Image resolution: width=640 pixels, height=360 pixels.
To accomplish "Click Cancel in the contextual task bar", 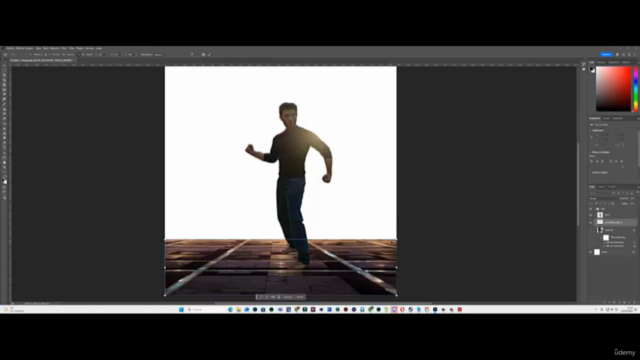I will [x=288, y=297].
